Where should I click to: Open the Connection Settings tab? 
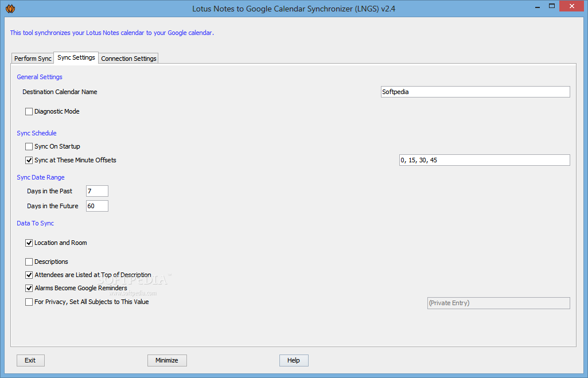coord(128,59)
